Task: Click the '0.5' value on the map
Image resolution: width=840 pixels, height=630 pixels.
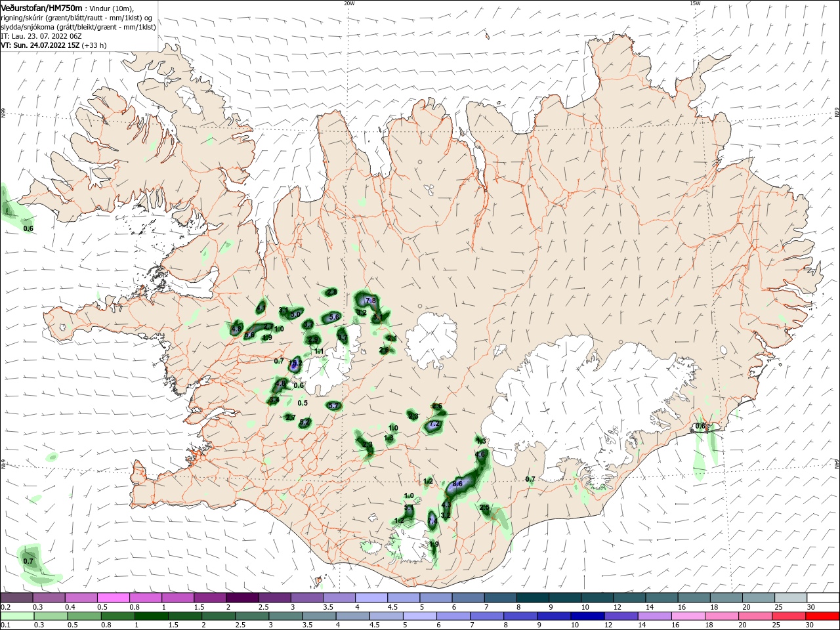Action: (x=303, y=403)
